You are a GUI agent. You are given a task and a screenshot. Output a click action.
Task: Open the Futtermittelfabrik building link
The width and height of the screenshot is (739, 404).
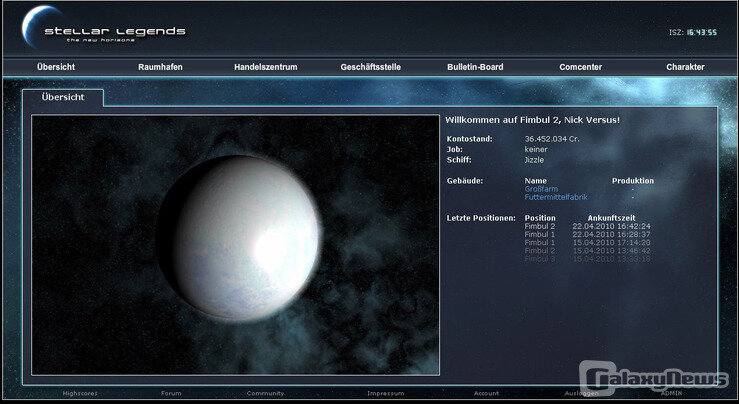(556, 197)
